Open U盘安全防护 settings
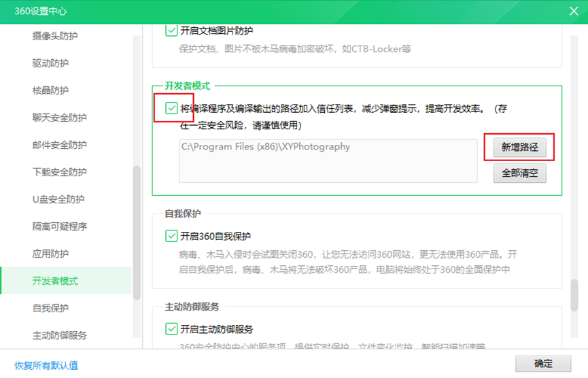 58,199
